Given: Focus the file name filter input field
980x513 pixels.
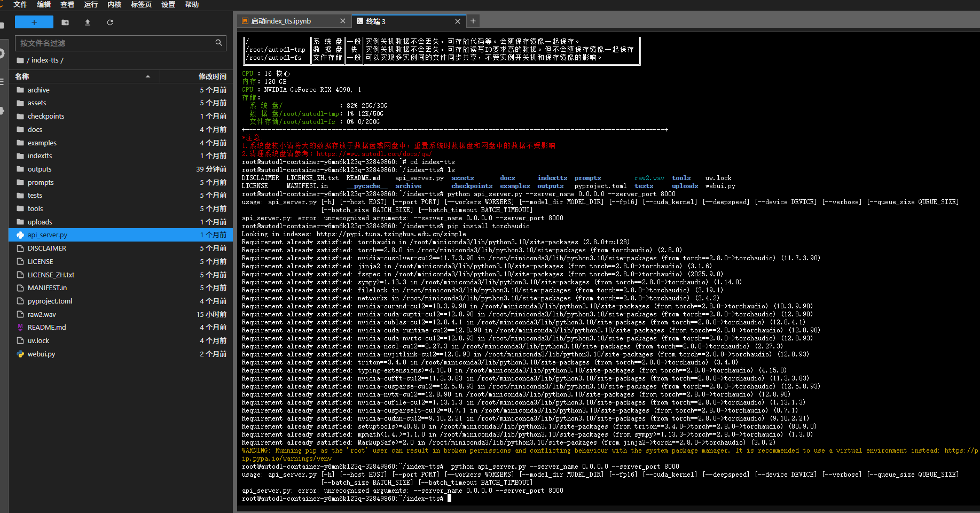Looking at the screenshot, I should pyautogui.click(x=115, y=43).
